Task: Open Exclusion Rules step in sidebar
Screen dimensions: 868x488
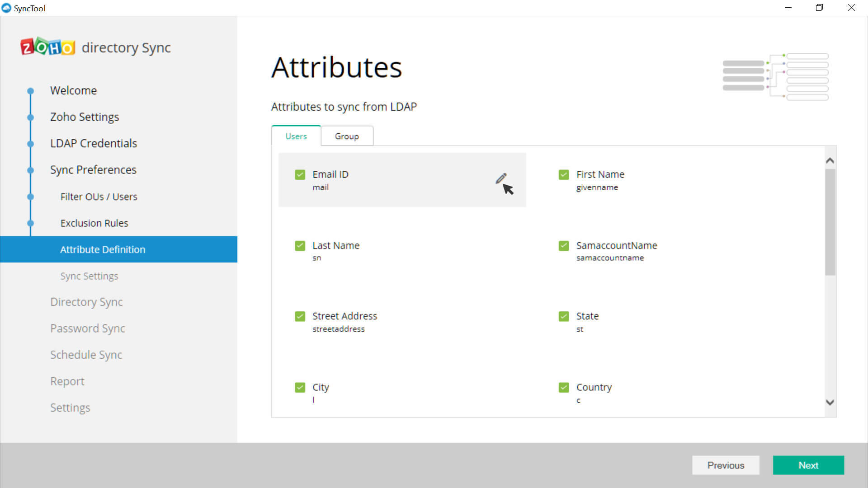Action: [94, 223]
